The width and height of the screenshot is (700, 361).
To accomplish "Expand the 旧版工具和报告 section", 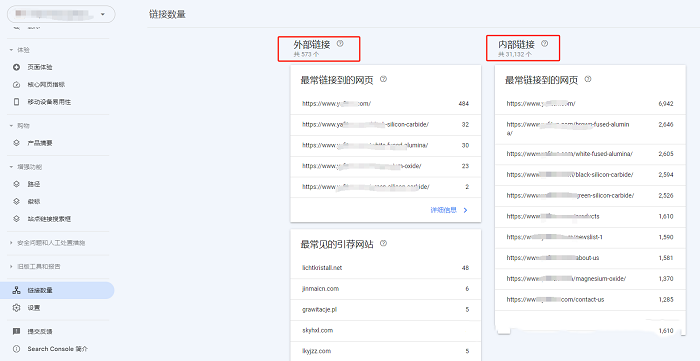I will [11, 266].
